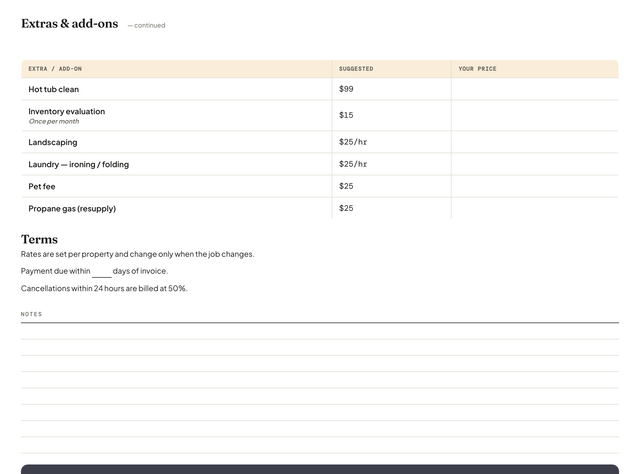The width and height of the screenshot is (640, 474).
Task: Click the Your Price column header
Action: 477,69
